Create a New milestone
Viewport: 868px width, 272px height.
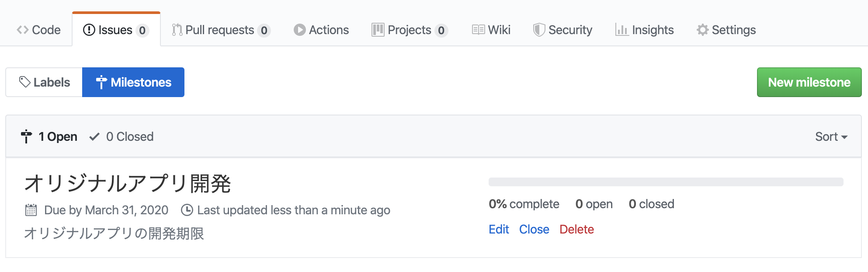tap(809, 82)
